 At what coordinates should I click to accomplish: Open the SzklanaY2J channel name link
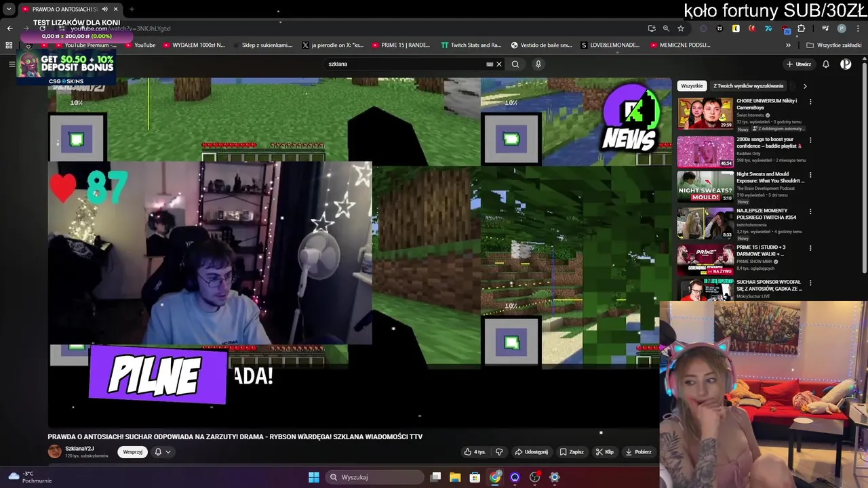(x=79, y=449)
